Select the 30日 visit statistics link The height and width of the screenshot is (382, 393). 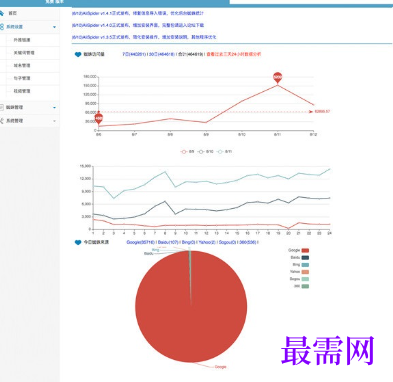(x=161, y=54)
